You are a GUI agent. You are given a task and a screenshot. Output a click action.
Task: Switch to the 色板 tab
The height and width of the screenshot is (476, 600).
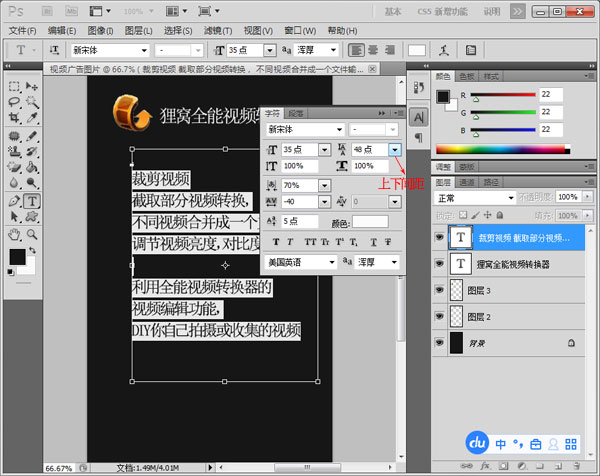pyautogui.click(x=466, y=77)
